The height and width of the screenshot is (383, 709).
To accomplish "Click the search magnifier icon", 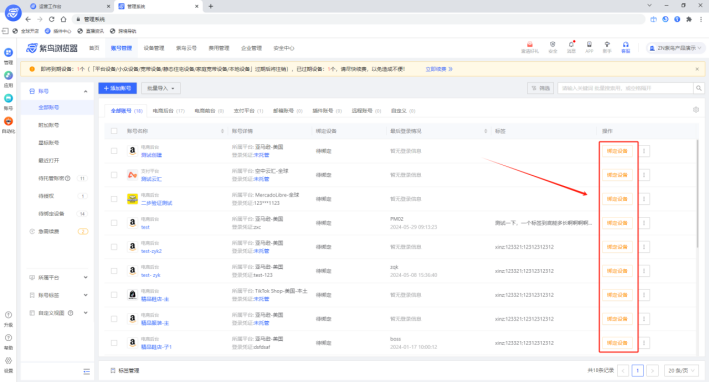I will 699,88.
